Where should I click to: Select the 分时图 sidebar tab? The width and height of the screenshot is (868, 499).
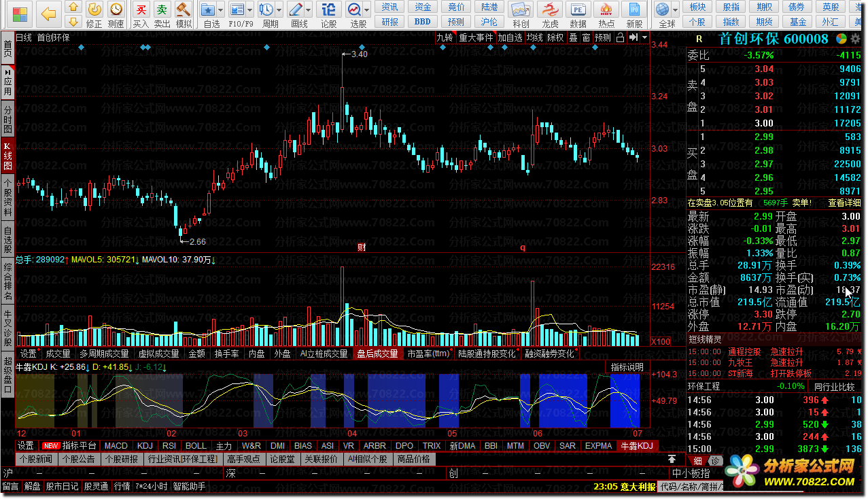tap(7, 119)
